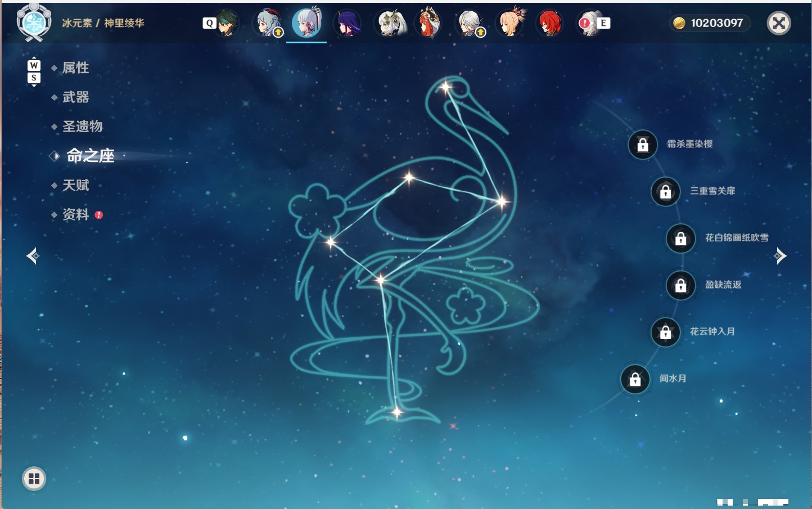Choose the purple-haired character portrait

[348, 23]
